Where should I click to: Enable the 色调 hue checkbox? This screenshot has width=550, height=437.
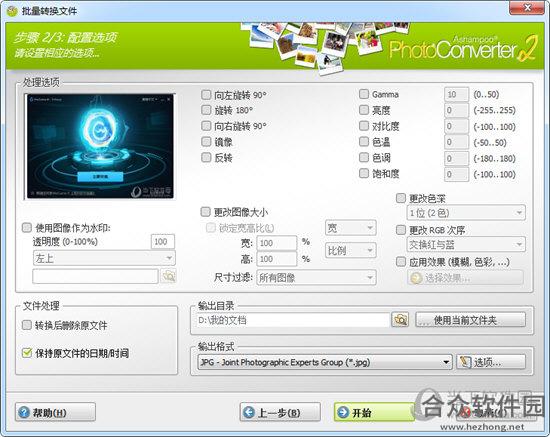click(x=364, y=157)
